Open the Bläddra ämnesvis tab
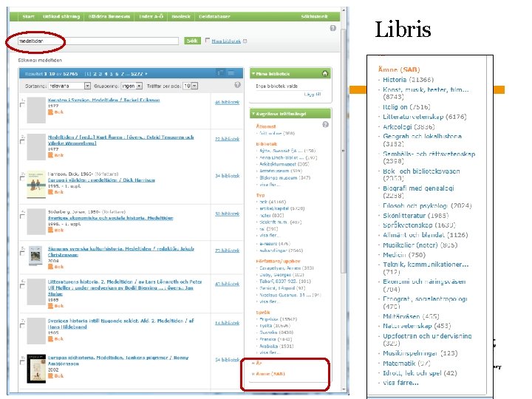This screenshot has height=399, width=532. tap(109, 16)
